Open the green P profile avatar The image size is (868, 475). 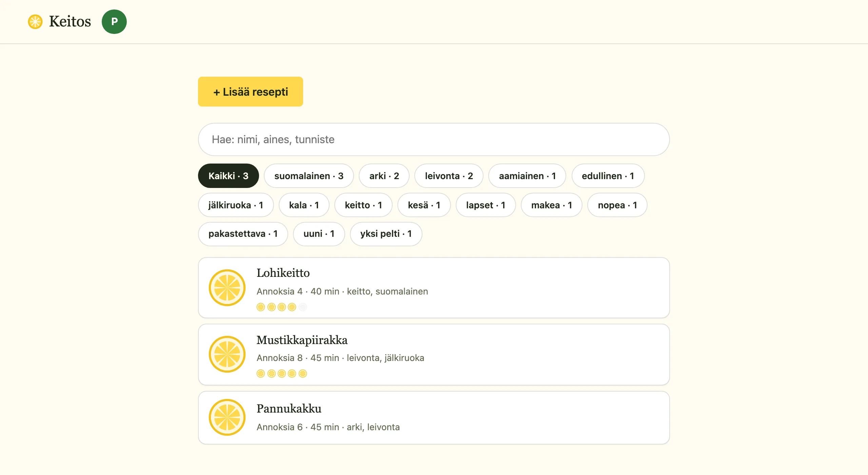click(x=114, y=22)
